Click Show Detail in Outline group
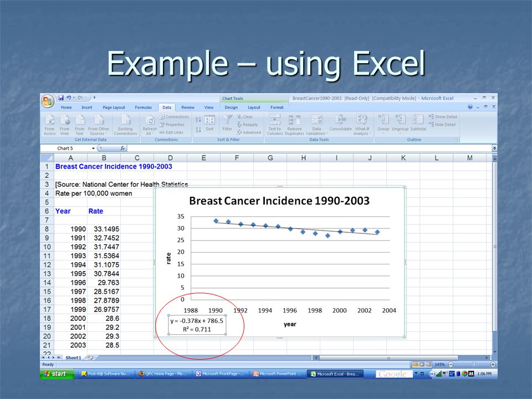Screen dimensions: 532x399 pyautogui.click(x=443, y=116)
